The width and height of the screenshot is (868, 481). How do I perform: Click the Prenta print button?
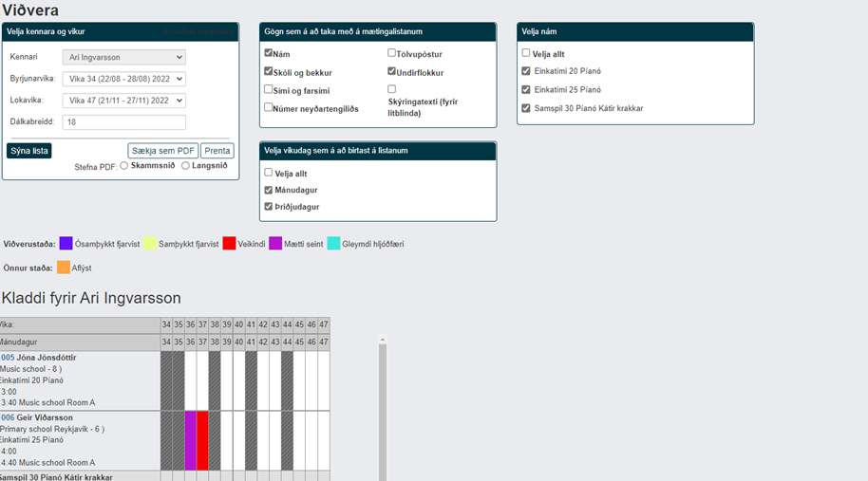(217, 151)
